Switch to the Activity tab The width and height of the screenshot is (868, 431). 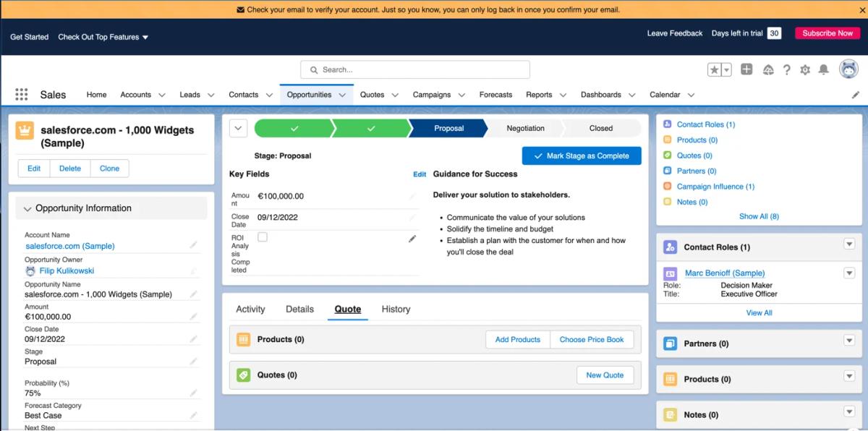click(x=250, y=309)
